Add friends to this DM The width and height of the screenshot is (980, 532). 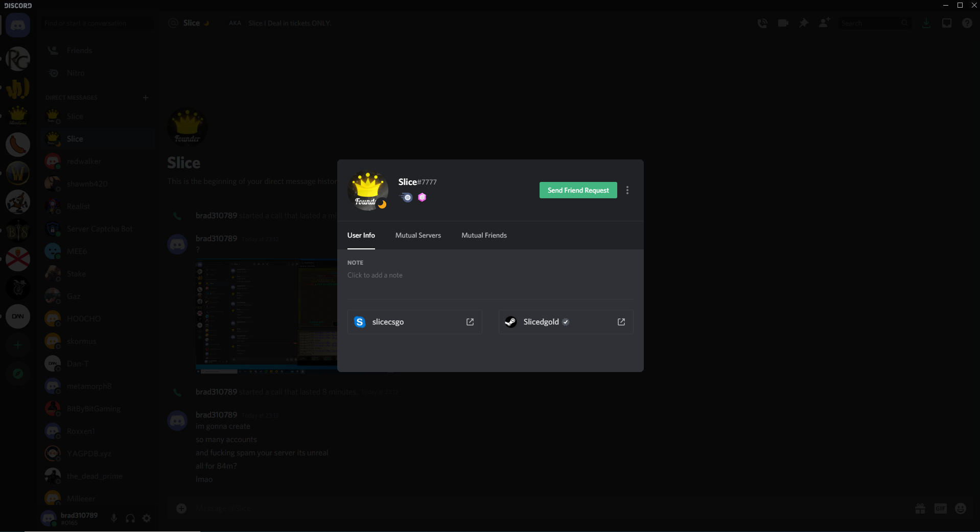[x=824, y=23]
